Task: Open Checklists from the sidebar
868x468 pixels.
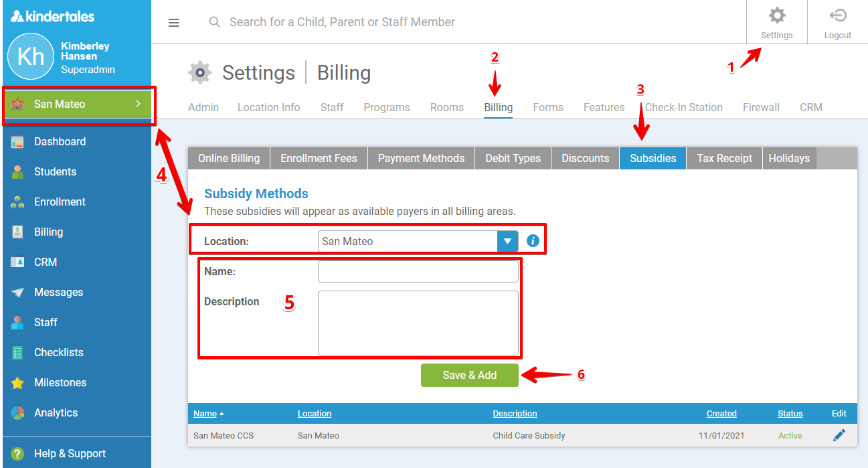Action: 59,353
